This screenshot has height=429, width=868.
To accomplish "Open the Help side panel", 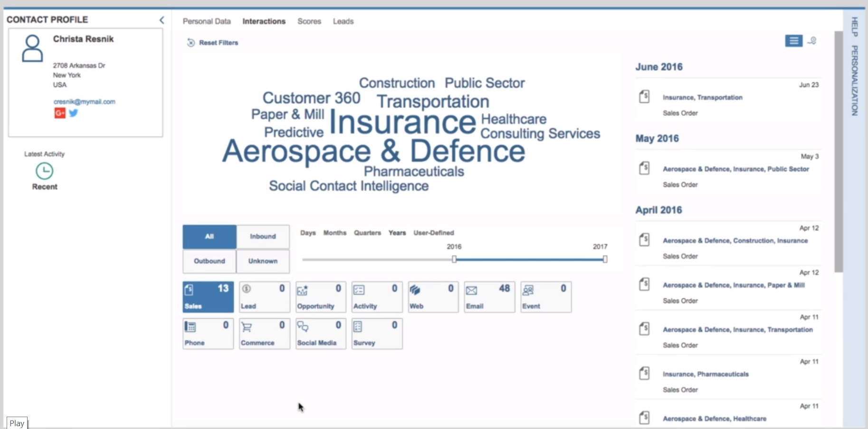I will pyautogui.click(x=854, y=27).
